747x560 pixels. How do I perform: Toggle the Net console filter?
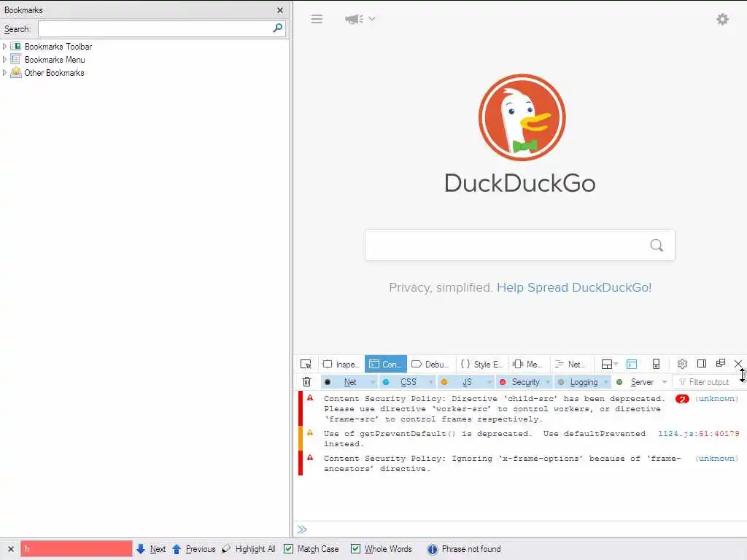[x=345, y=382]
